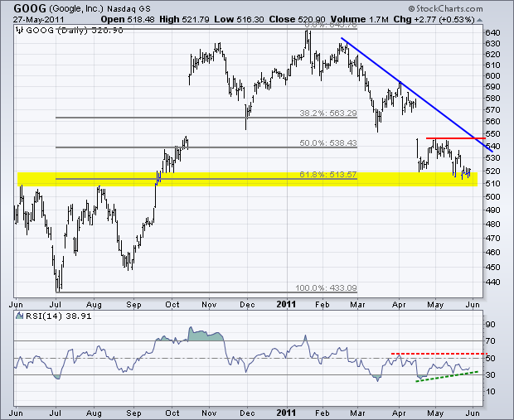Viewport: 514px width, 420px height.
Task: Click the '38.2%: 563.29' Fibonacci label
Action: (x=328, y=113)
